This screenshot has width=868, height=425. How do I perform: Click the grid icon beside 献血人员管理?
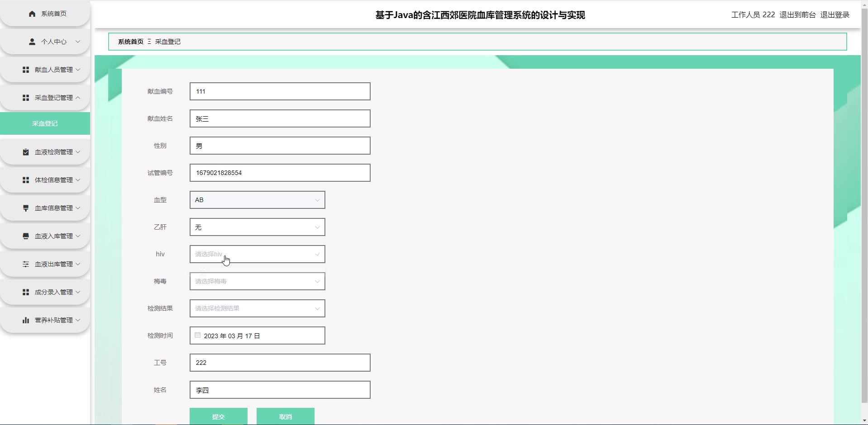click(x=26, y=70)
